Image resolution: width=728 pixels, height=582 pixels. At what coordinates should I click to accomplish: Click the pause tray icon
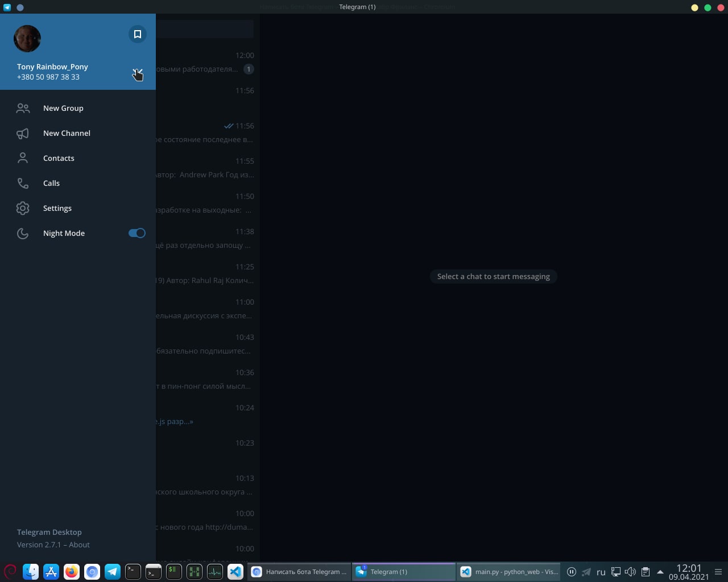[572, 572]
